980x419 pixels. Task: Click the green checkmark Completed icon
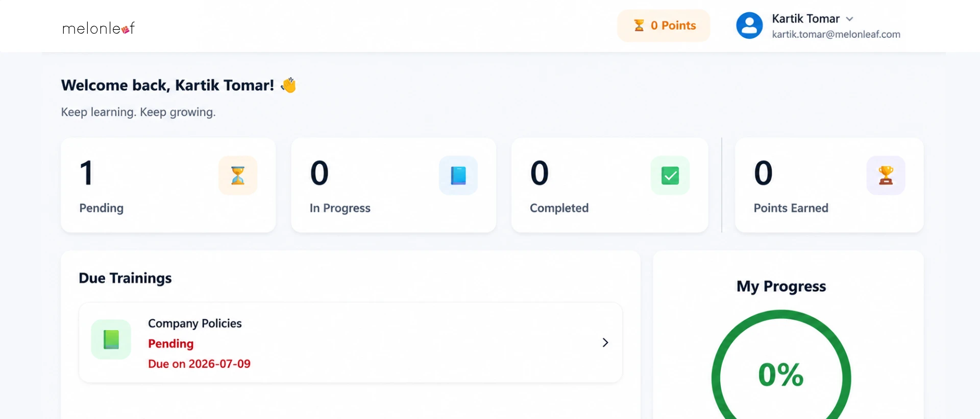pos(670,175)
